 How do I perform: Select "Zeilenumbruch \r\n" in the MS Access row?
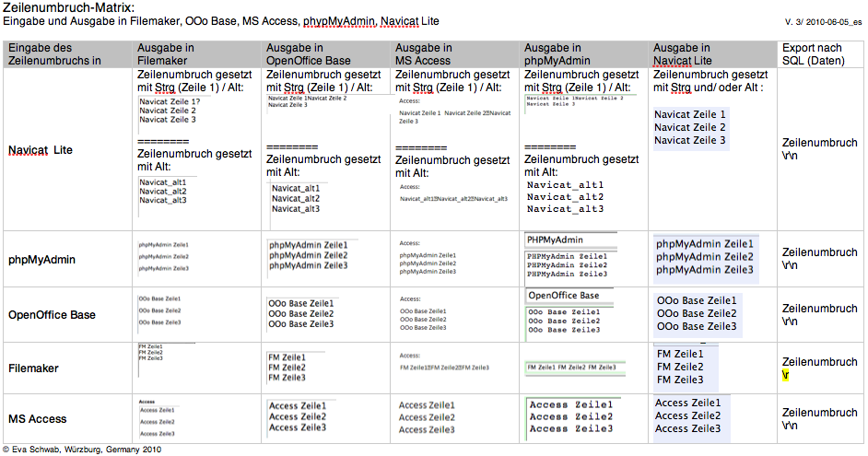pos(819,419)
